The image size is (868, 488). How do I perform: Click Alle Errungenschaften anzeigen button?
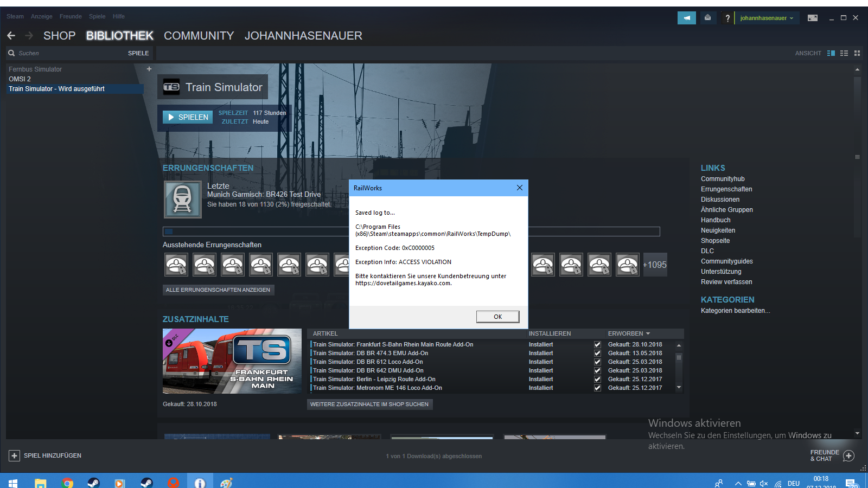tap(218, 290)
